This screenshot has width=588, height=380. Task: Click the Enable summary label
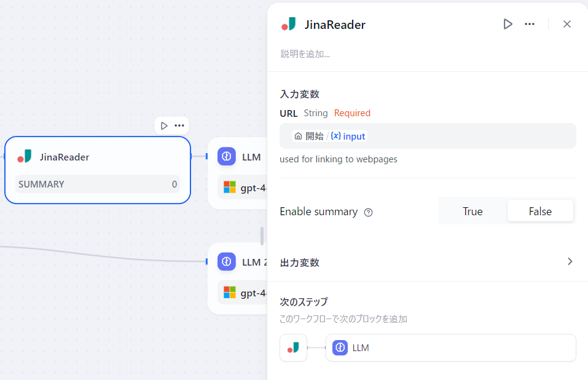318,212
